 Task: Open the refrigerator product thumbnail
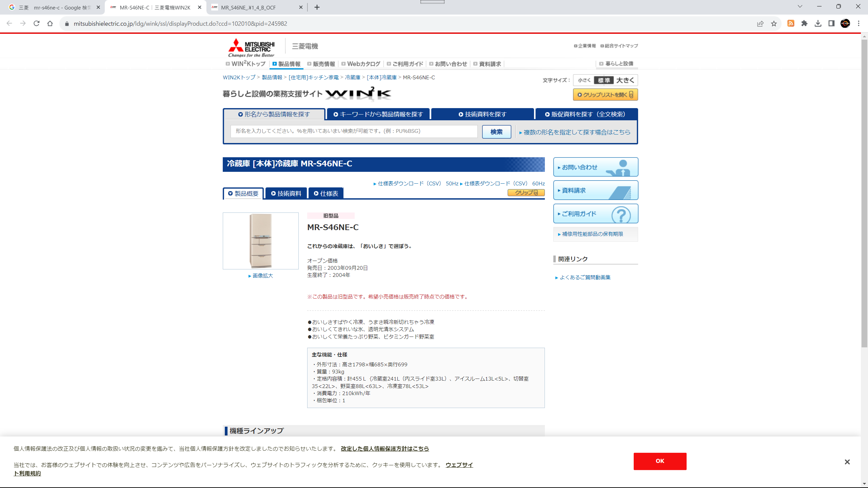pos(260,241)
